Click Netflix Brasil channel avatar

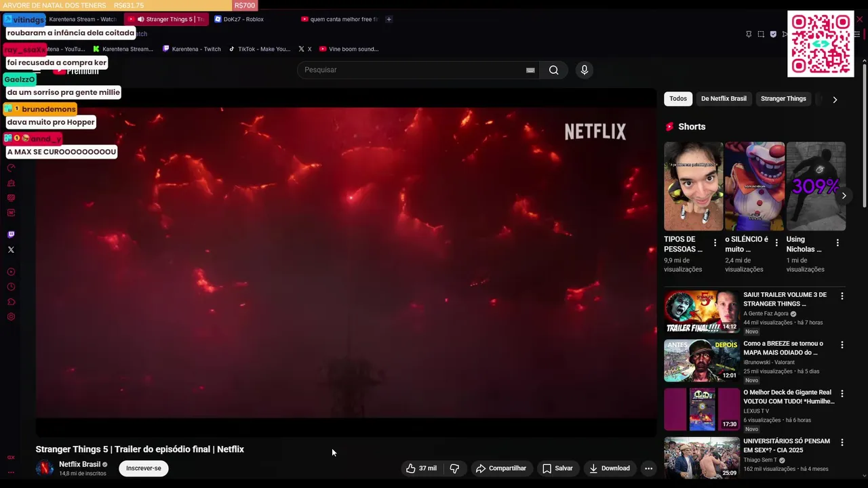point(45,468)
